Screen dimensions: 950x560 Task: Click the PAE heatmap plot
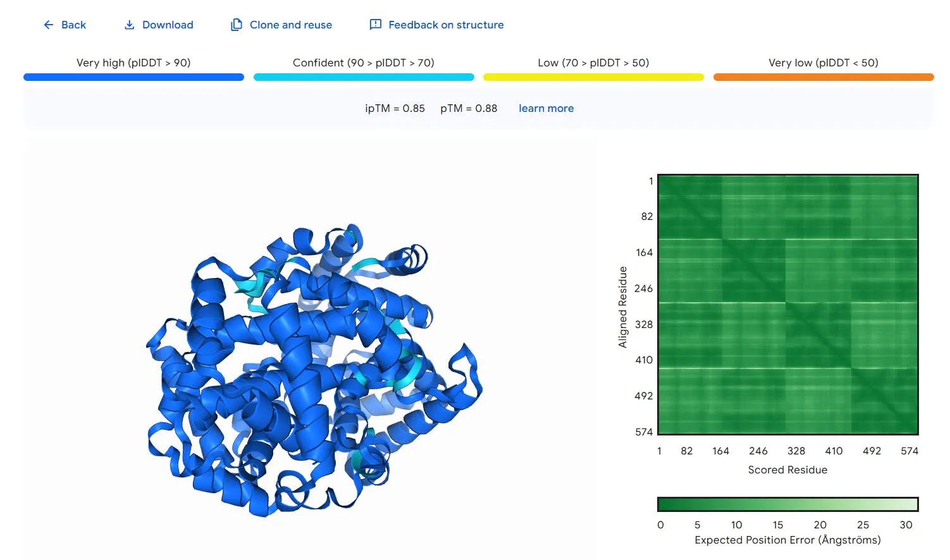click(x=788, y=305)
